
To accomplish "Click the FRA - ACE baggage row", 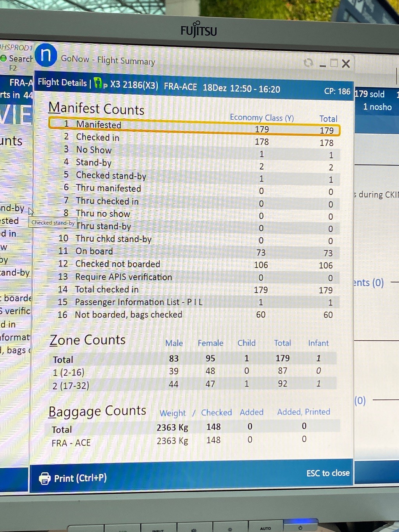I will coord(194,441).
